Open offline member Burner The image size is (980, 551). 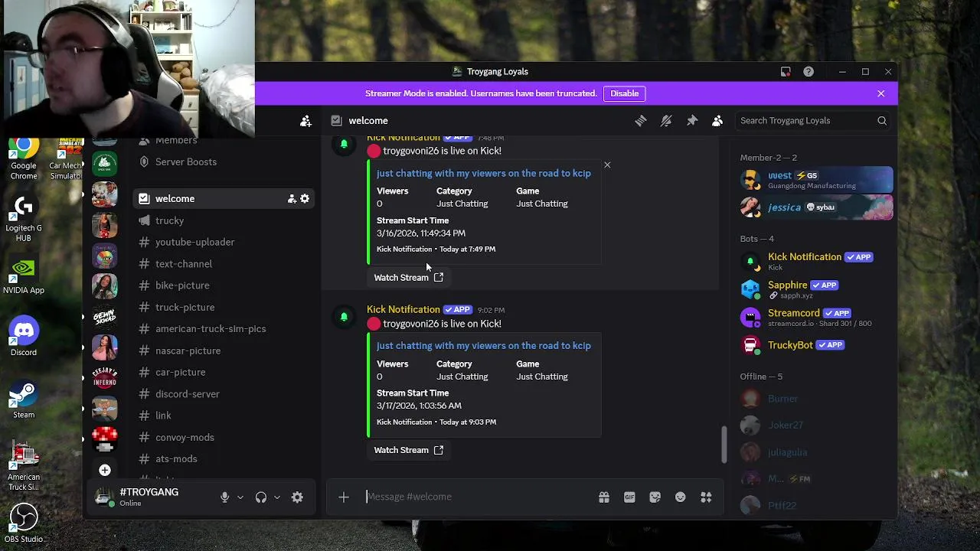pos(816,399)
